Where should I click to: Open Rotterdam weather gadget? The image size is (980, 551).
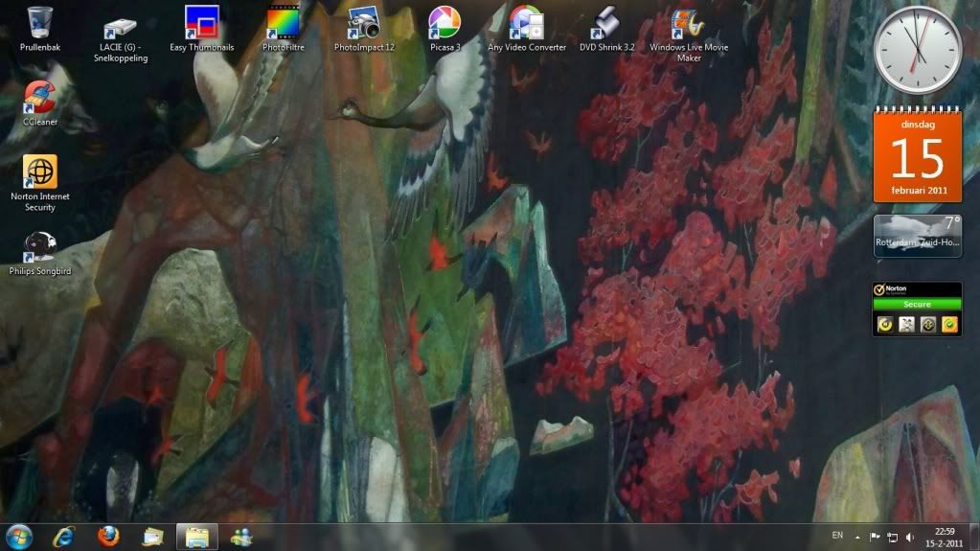pos(918,236)
